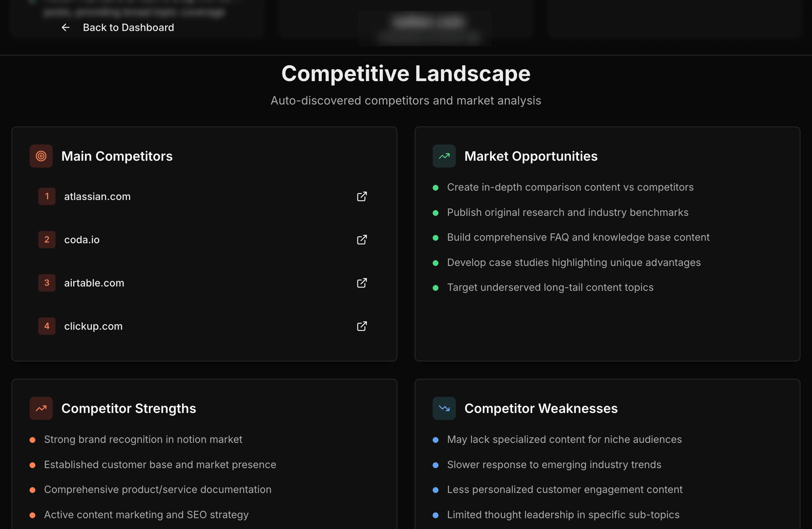Click the Market Opportunities trending-up icon
The image size is (812, 529).
(444, 156)
